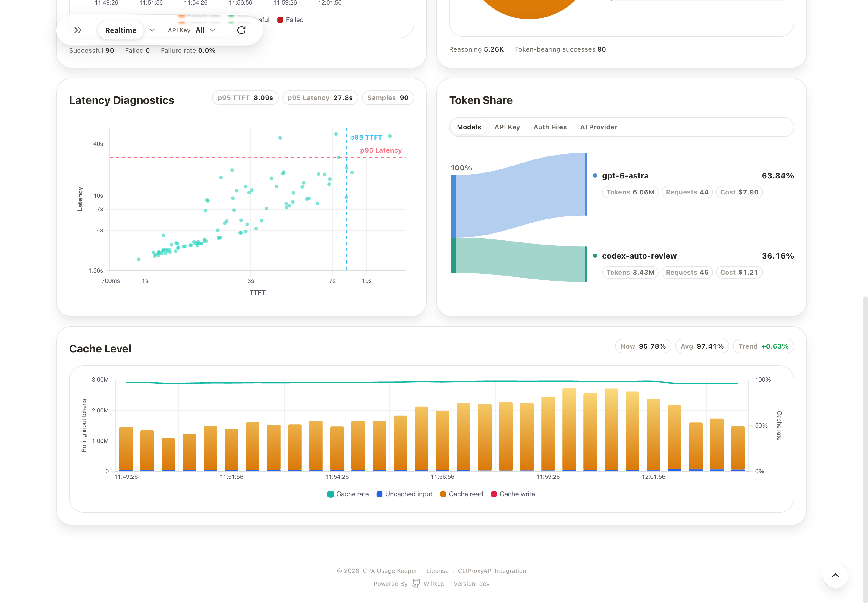868x603 pixels.
Task: Click the Cost $7.90 chip
Action: [x=739, y=192]
